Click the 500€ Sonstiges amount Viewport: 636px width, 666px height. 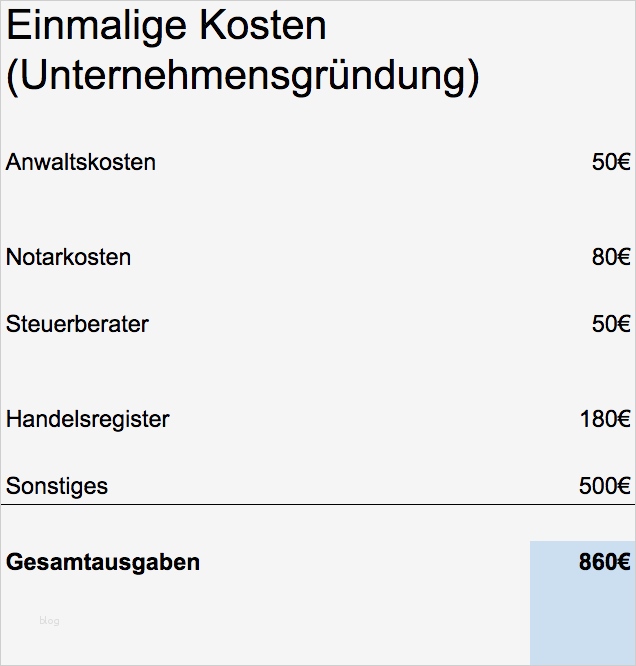click(604, 486)
